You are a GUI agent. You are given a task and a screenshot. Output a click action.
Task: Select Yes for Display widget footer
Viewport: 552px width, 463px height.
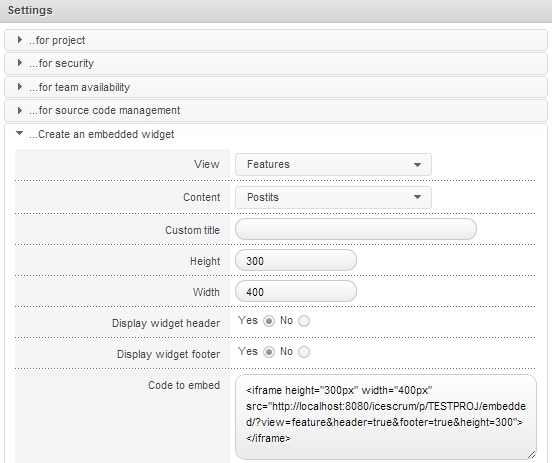click(269, 352)
